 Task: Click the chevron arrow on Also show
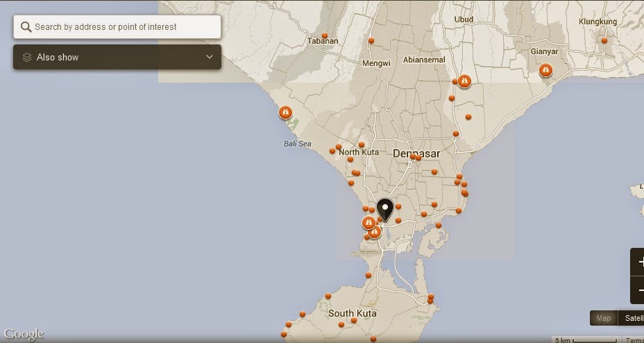pos(210,57)
